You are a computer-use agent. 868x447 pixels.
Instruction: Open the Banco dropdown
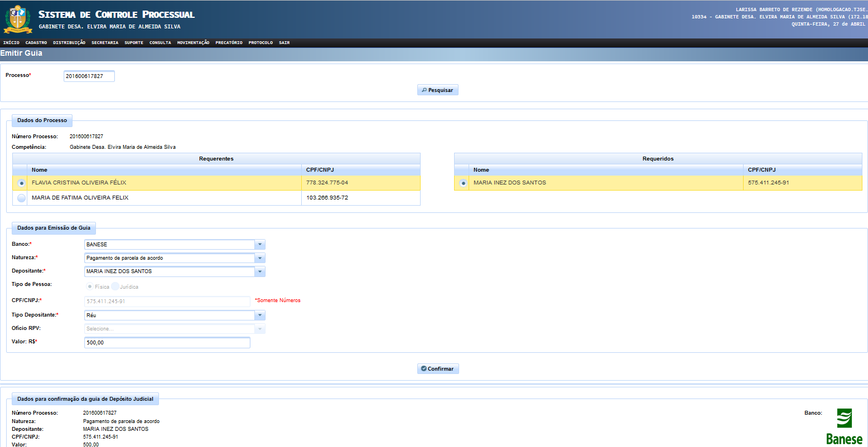259,245
